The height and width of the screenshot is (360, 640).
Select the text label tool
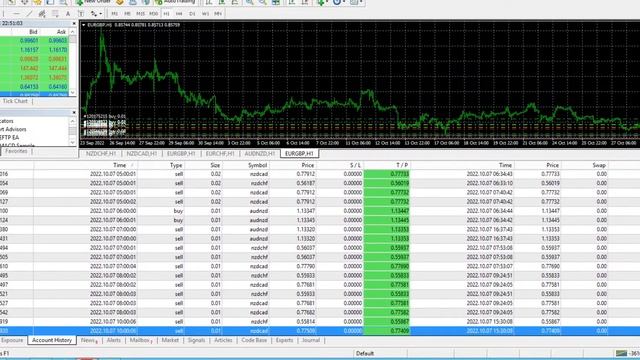[81, 14]
